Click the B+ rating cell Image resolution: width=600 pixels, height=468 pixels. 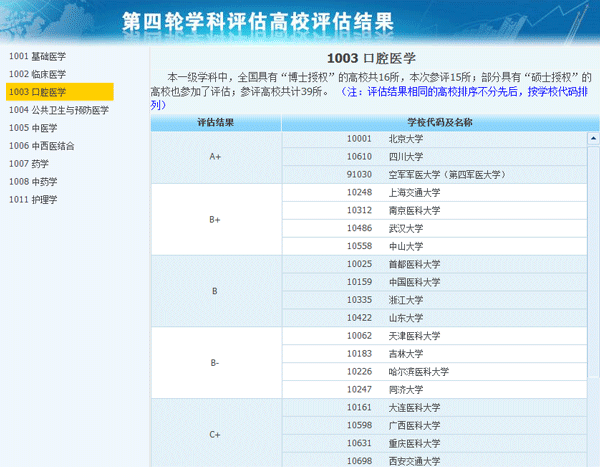click(x=216, y=220)
